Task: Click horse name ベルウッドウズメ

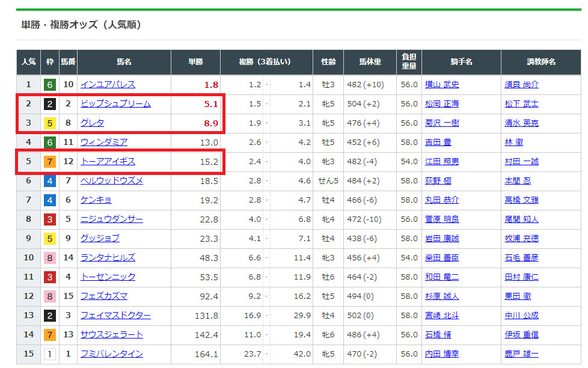Action: point(112,181)
